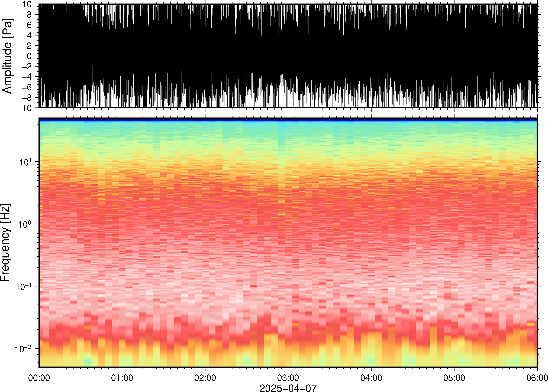This screenshot has width=548, height=392.
Task: Click the colored spectrogram plot
Action: coord(288,243)
